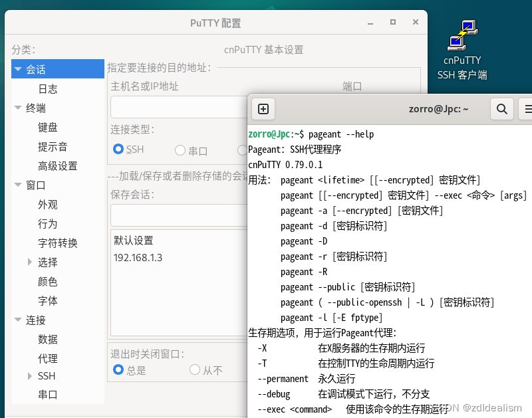
Task: Select the SSH connection type
Action: [x=119, y=150]
